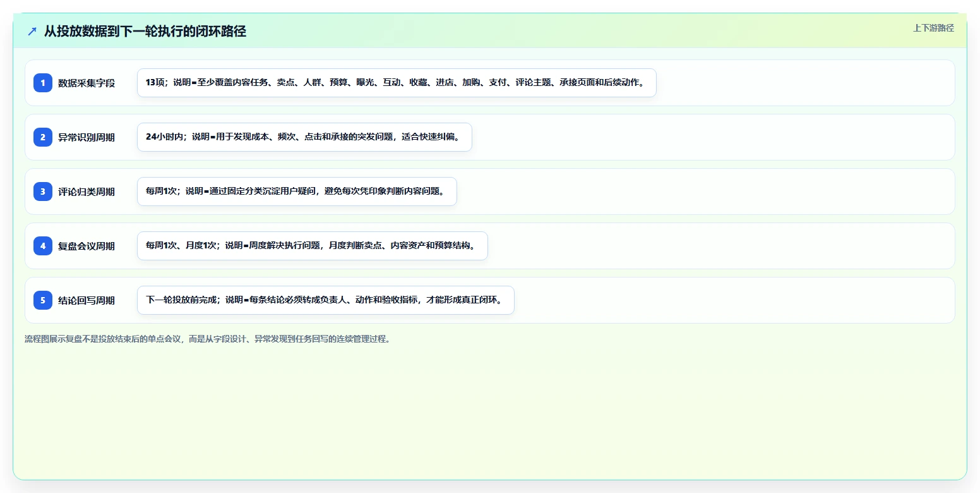Click step badge number 4

tap(43, 245)
